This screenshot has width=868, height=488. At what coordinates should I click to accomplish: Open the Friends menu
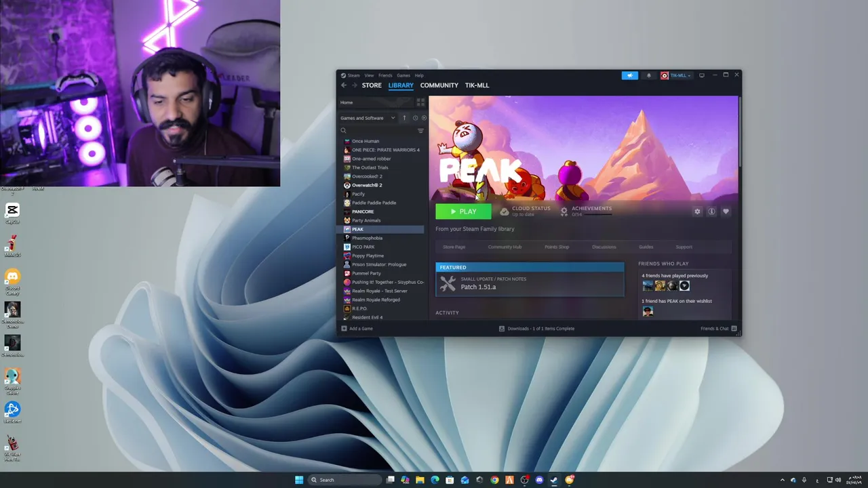385,75
